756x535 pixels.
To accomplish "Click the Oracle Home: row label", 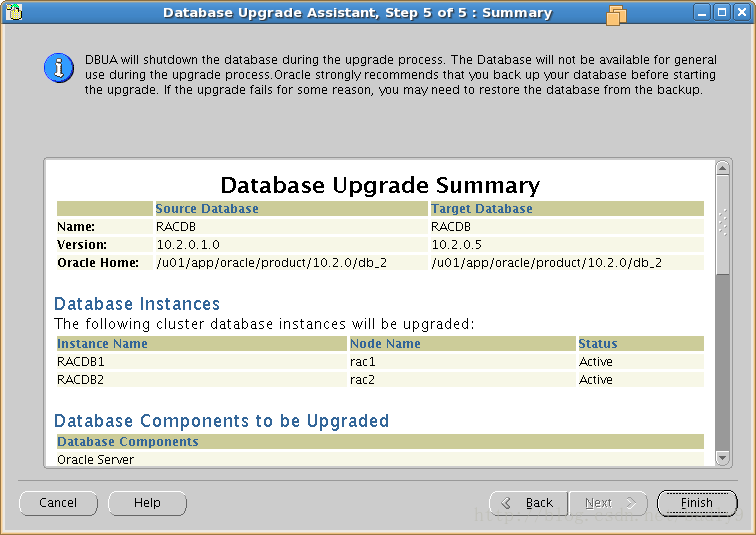I will pos(98,263).
